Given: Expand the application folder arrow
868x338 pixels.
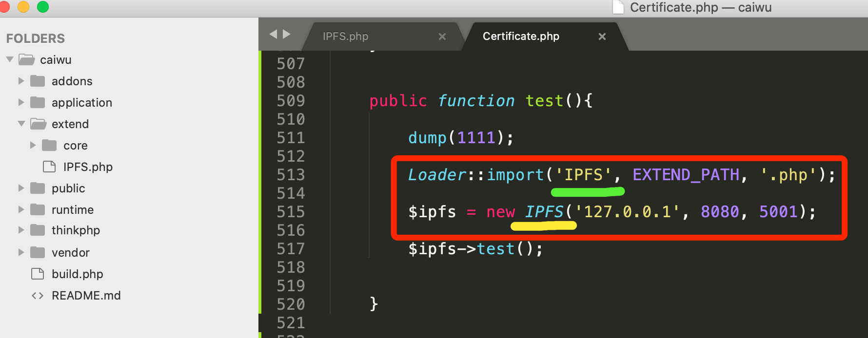Looking at the screenshot, I should (x=21, y=102).
